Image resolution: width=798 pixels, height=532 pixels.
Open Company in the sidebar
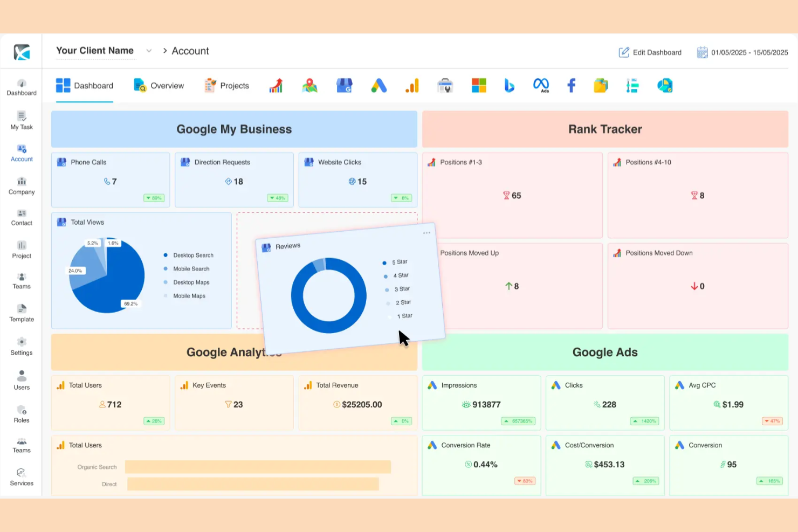tap(22, 186)
